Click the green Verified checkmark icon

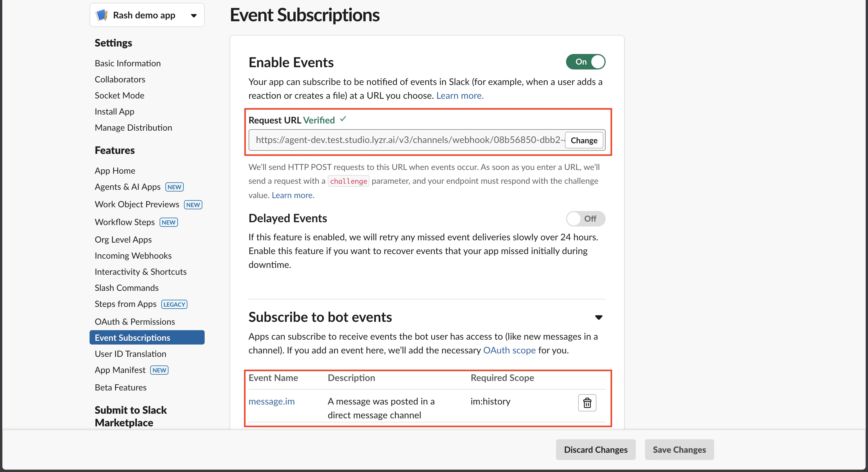pos(343,119)
